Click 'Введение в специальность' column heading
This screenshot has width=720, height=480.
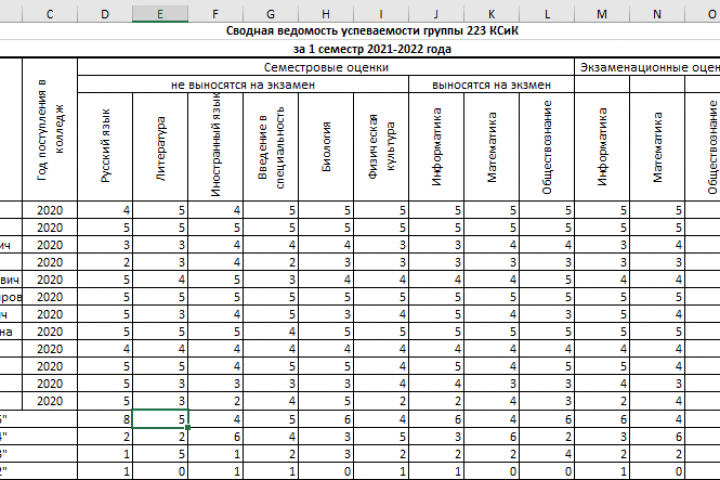[270, 147]
